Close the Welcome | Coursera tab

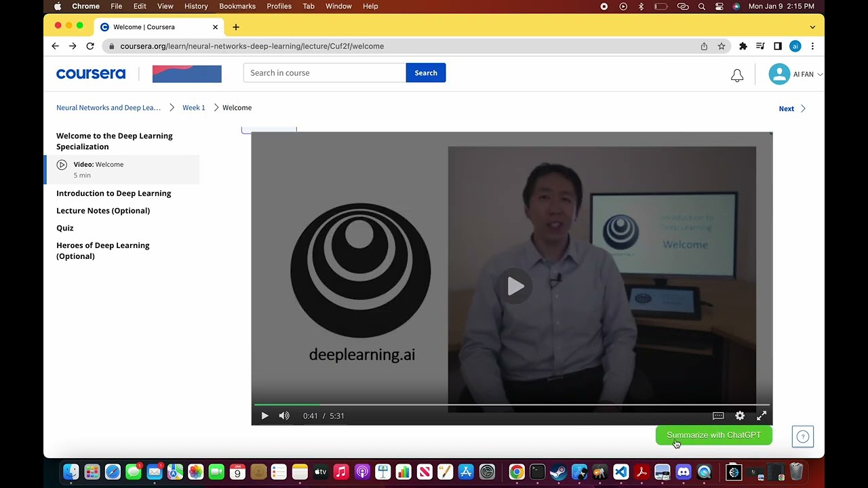coord(215,27)
